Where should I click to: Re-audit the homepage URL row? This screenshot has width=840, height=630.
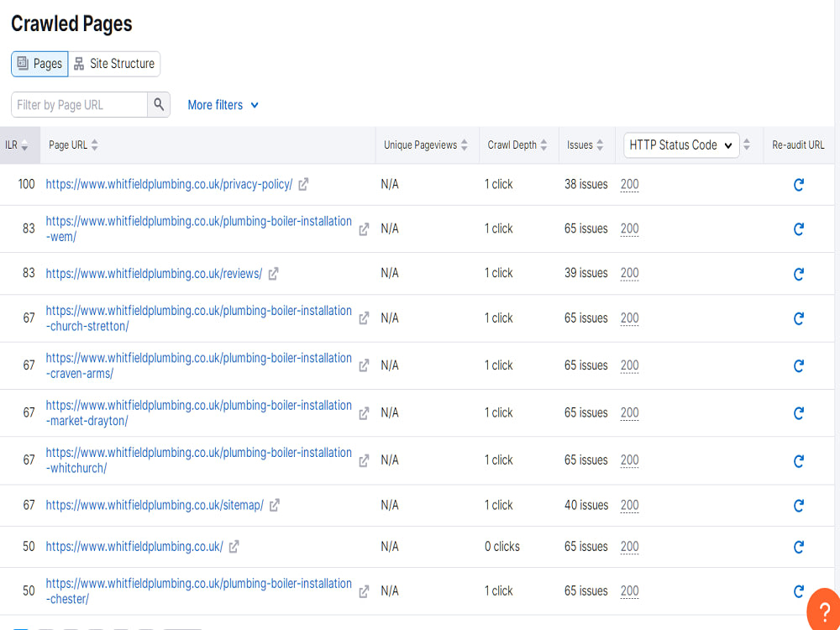coord(798,547)
